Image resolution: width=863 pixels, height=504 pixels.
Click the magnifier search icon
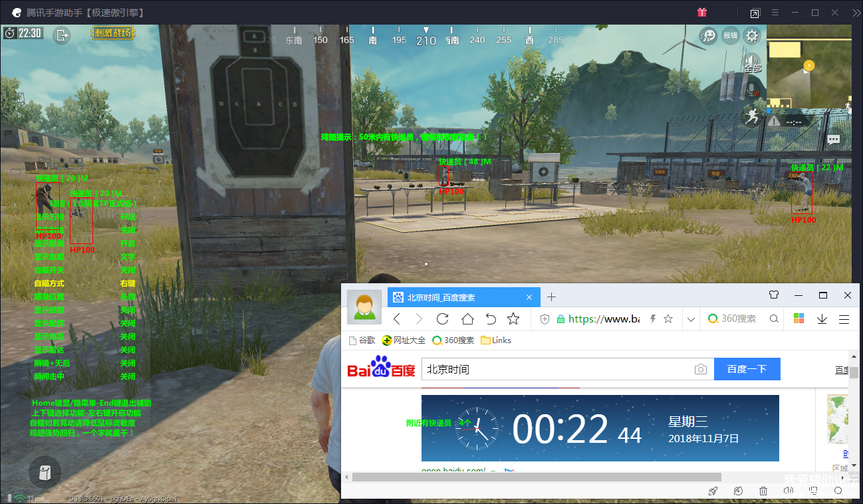click(x=774, y=319)
